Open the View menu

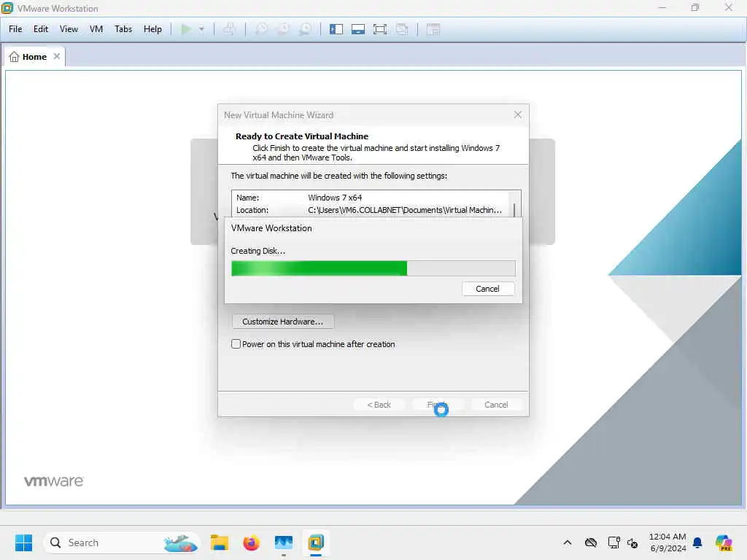(x=69, y=29)
